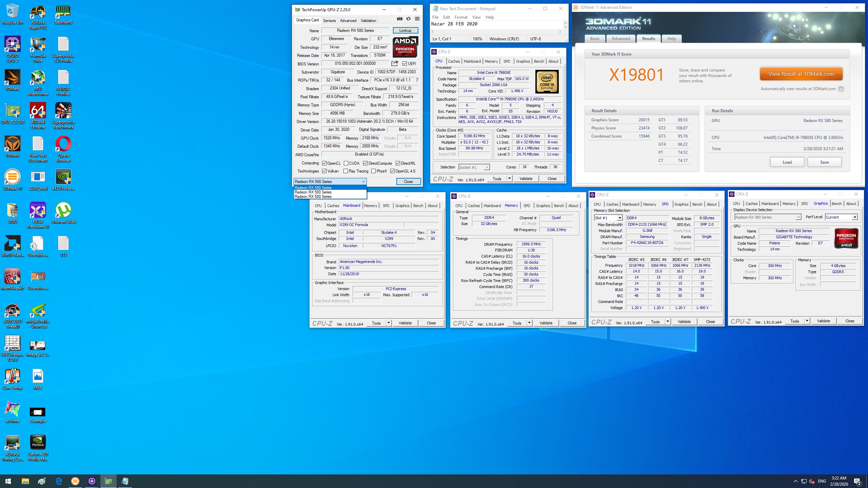This screenshot has width=868, height=488.
Task: Open the DDU desktop icon
Action: pyautogui.click(x=13, y=213)
